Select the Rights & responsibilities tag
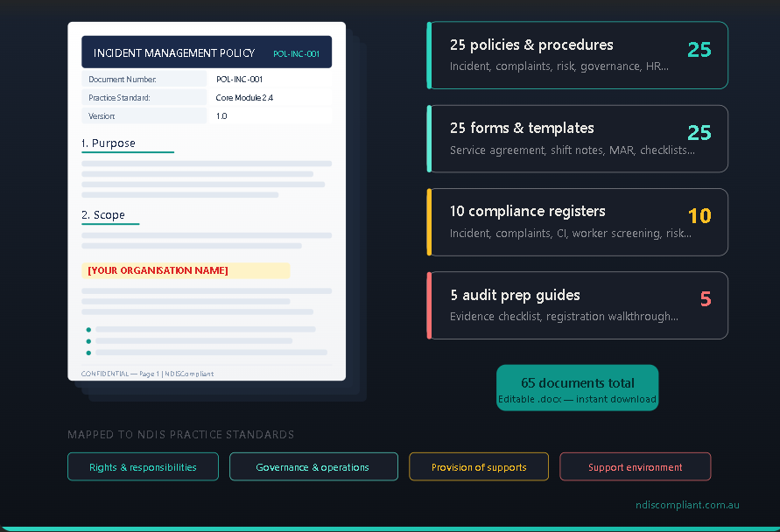The height and width of the screenshot is (532, 780). [144, 467]
